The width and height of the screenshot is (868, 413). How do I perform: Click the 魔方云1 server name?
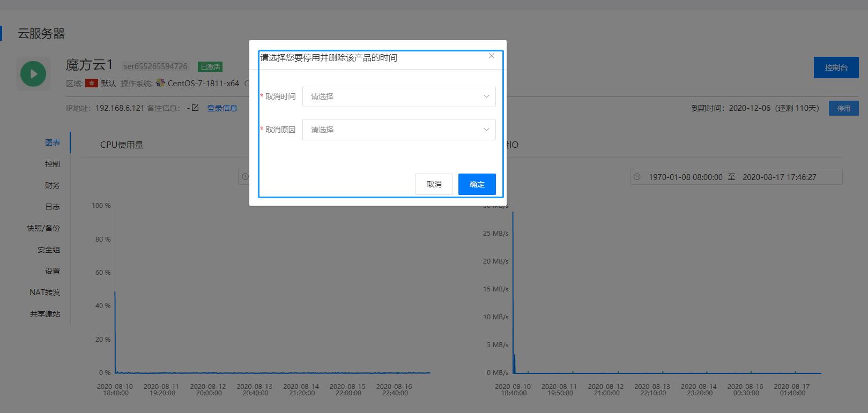pyautogui.click(x=90, y=65)
